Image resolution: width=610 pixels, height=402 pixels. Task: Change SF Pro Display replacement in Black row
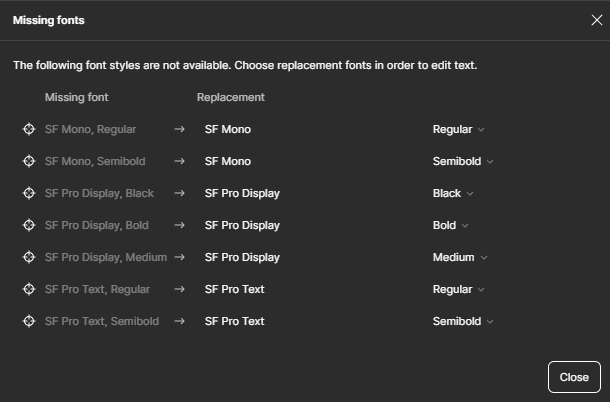click(x=242, y=193)
